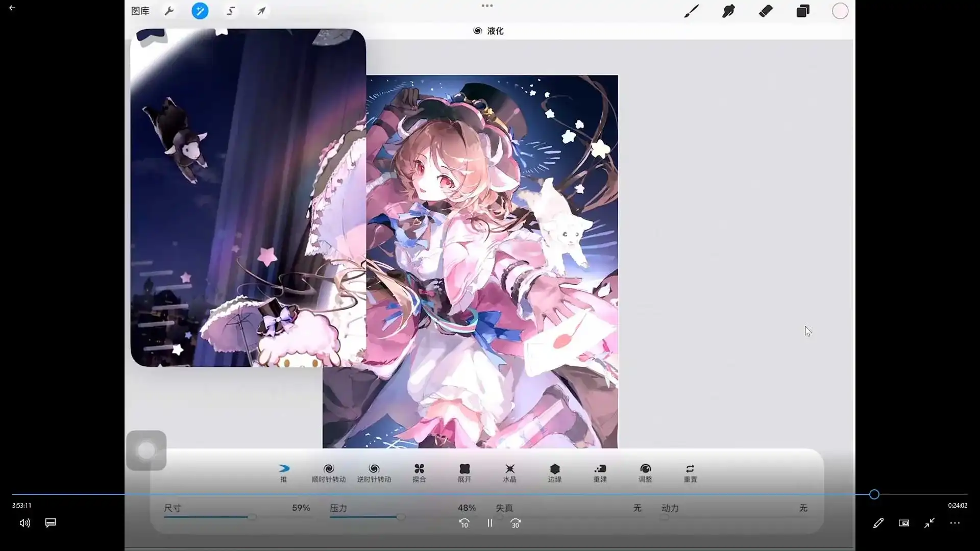Select the Smudge tool

pos(728,11)
